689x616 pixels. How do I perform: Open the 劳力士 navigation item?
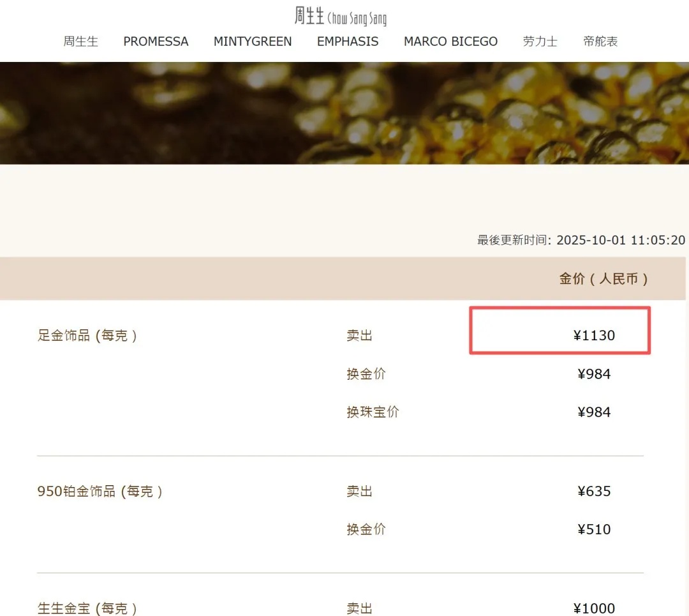pyautogui.click(x=540, y=41)
